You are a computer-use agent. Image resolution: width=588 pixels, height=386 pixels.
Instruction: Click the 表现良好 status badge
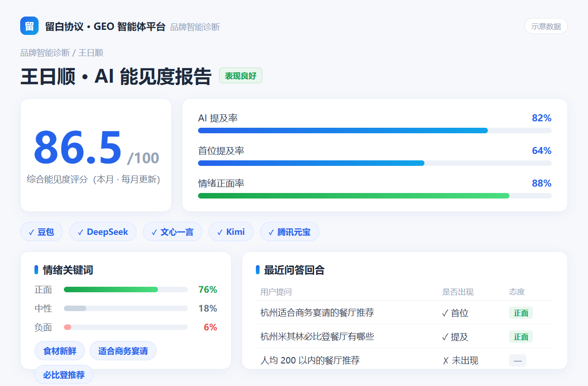click(241, 76)
